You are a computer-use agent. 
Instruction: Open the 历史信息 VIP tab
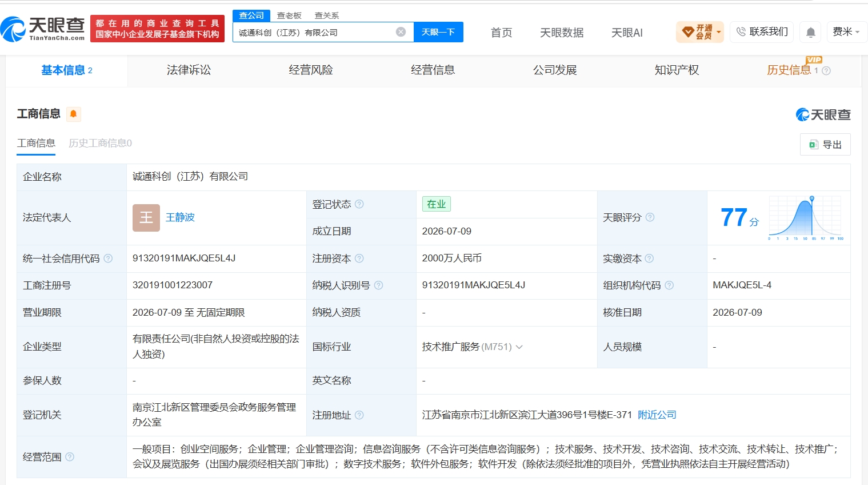[789, 70]
